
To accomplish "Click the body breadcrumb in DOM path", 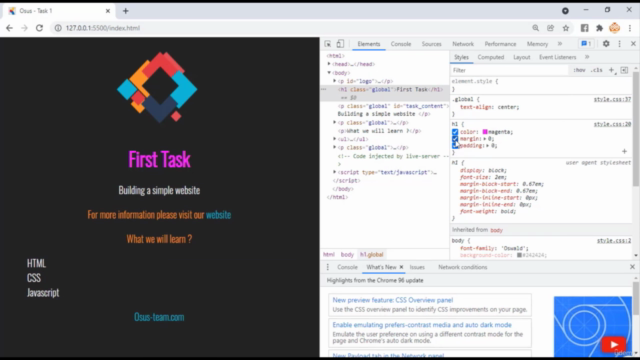I will coord(347,254).
